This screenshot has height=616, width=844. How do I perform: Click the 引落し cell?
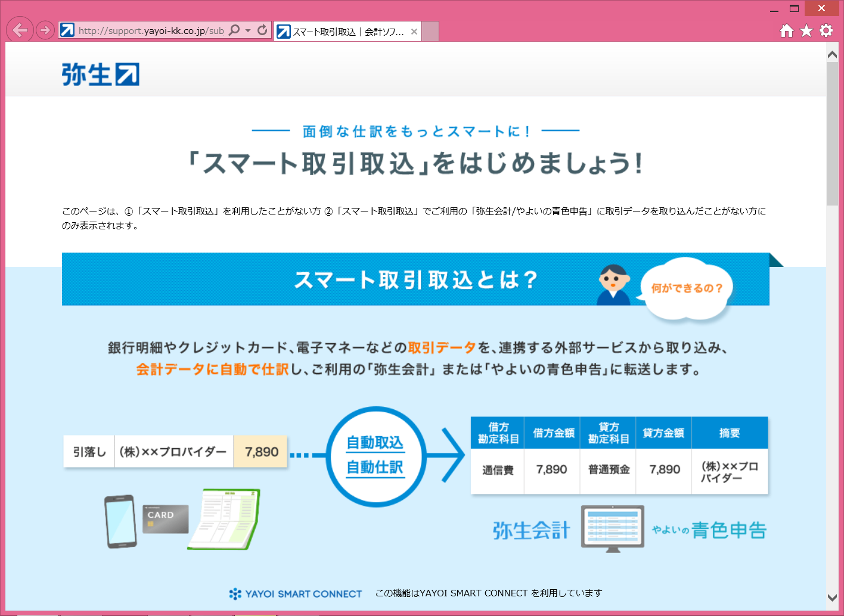point(89,452)
